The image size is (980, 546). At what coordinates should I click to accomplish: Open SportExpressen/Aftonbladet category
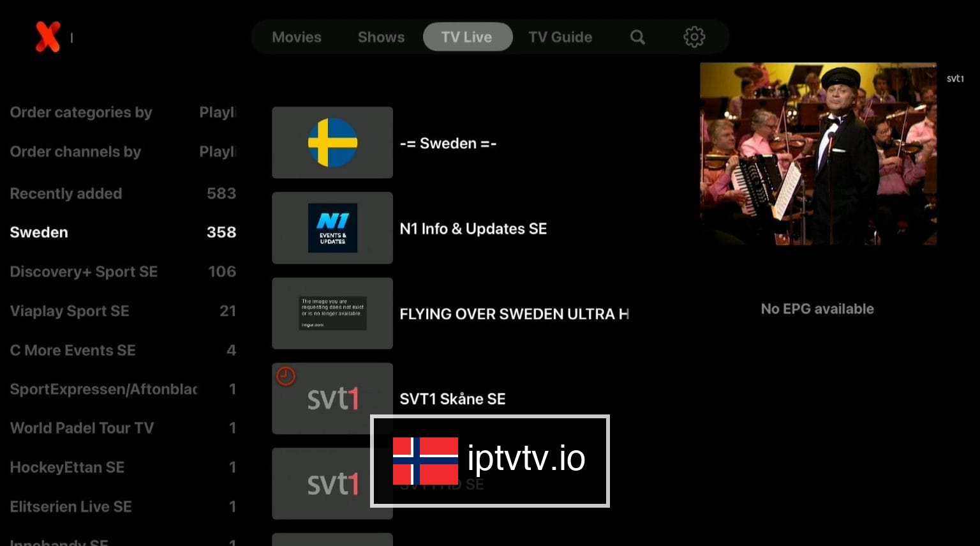click(123, 389)
